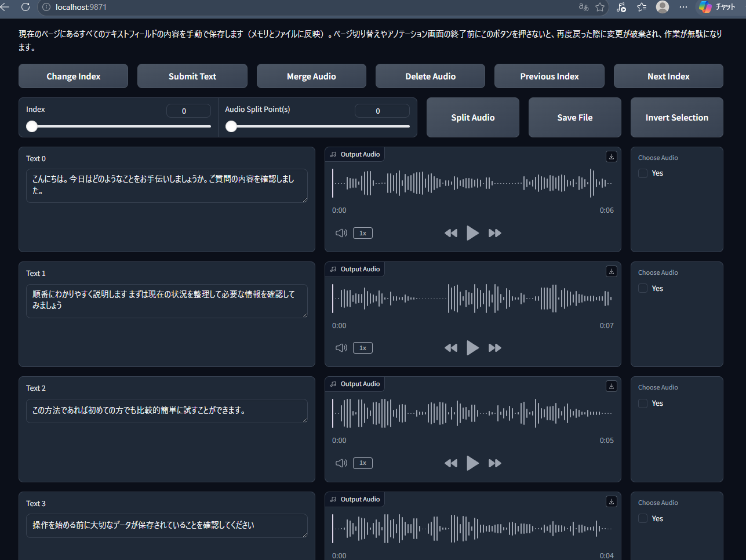746x560 pixels.
Task: Edit the Text 3 transcript field
Action: pyautogui.click(x=167, y=525)
